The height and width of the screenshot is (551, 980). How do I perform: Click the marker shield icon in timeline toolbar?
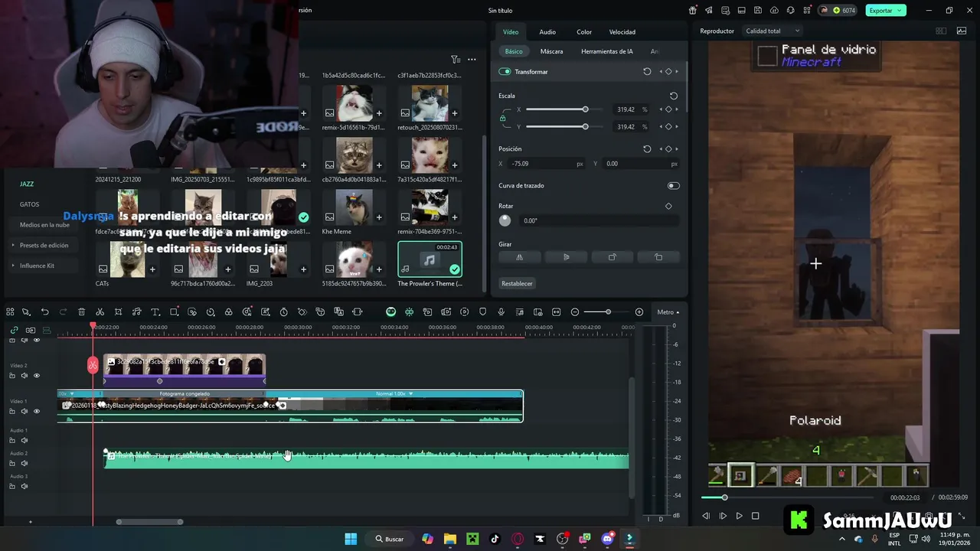pos(482,312)
